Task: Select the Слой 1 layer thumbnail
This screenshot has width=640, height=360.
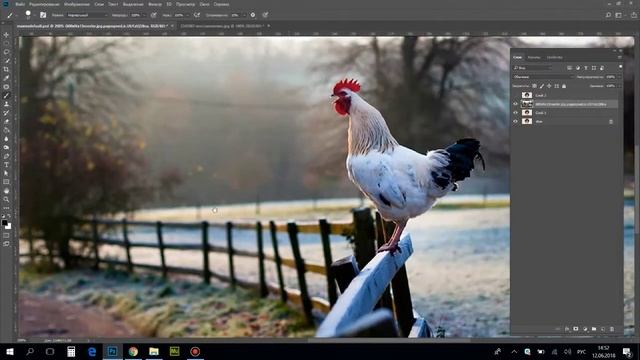Action: coord(527,113)
